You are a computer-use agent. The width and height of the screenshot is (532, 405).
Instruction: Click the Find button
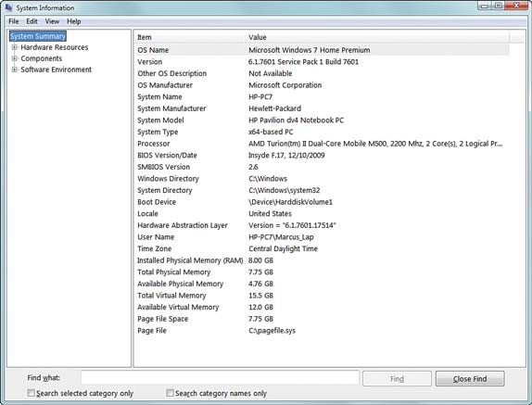(x=397, y=378)
